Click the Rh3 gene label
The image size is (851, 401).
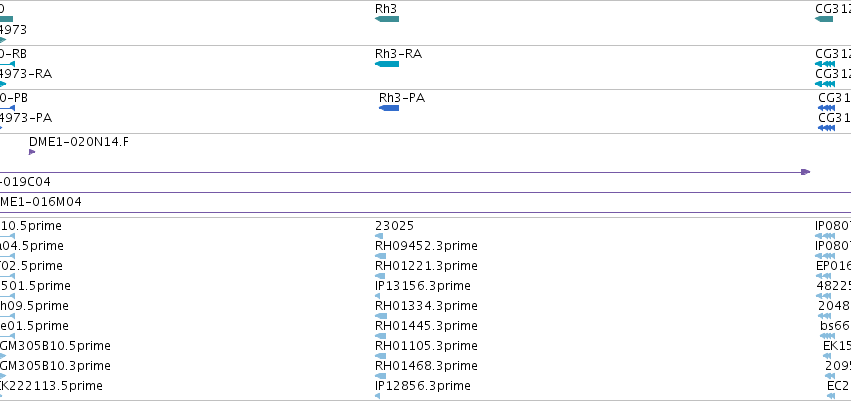click(x=386, y=9)
